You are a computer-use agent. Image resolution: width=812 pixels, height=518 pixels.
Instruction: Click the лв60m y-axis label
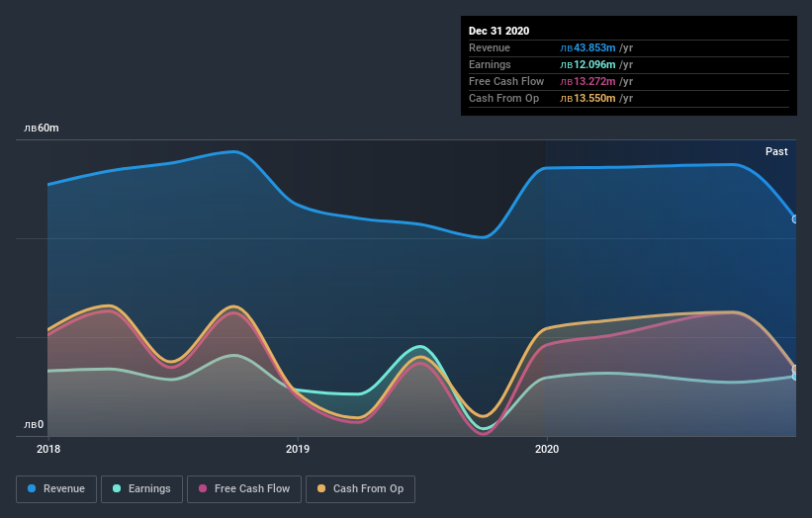(x=42, y=128)
